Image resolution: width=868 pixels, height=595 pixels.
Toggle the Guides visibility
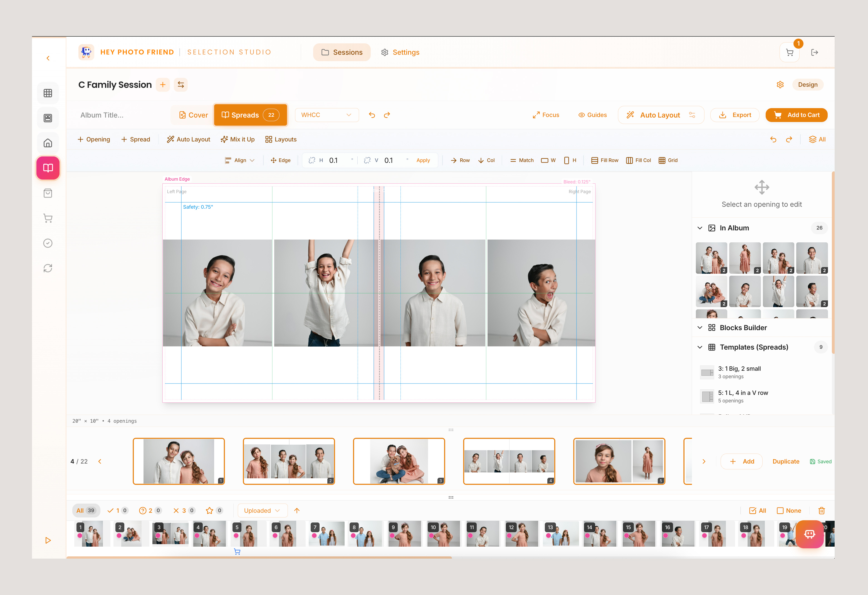pyautogui.click(x=592, y=114)
